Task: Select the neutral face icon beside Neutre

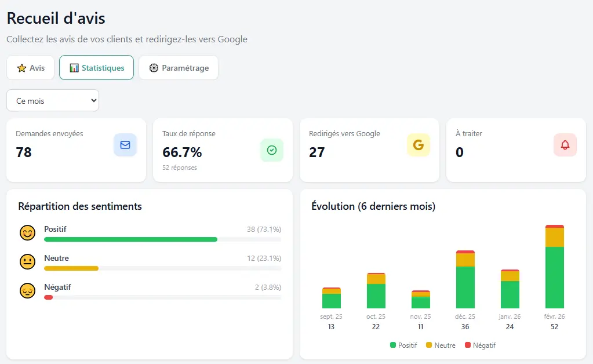Action: click(x=27, y=261)
